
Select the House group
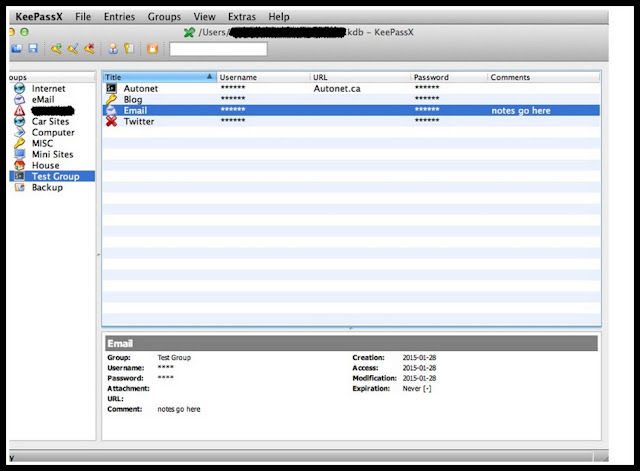[45, 166]
